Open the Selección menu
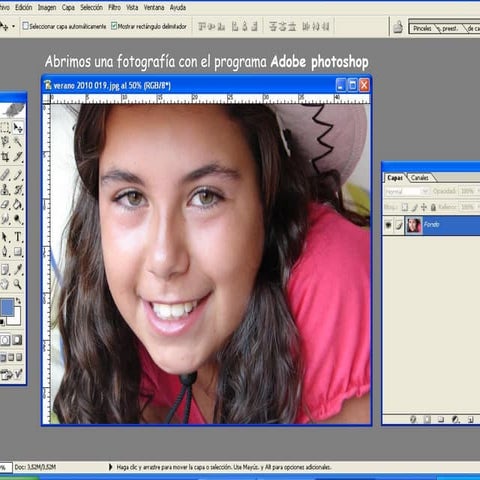480x480 pixels. coord(91,7)
